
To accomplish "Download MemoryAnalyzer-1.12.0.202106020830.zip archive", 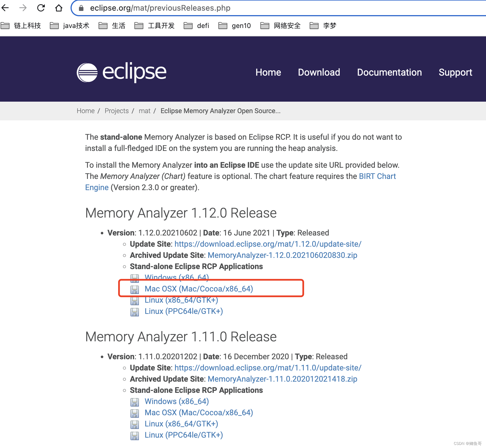I will click(282, 255).
